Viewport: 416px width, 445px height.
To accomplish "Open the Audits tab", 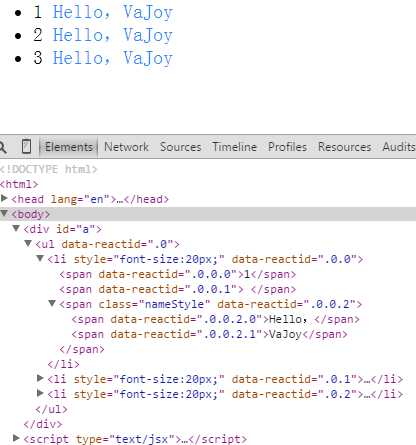I will point(399,147).
